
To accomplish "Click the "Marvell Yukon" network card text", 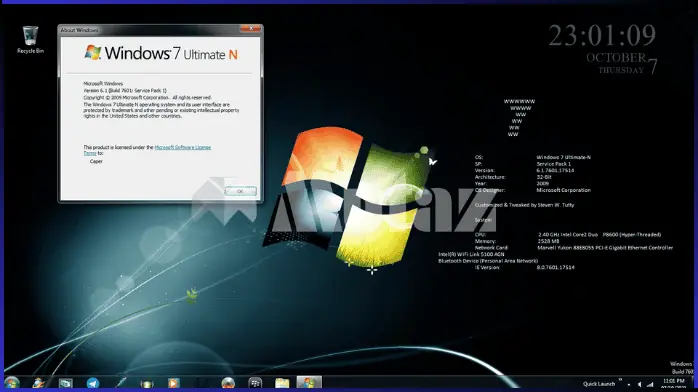I will [605, 248].
